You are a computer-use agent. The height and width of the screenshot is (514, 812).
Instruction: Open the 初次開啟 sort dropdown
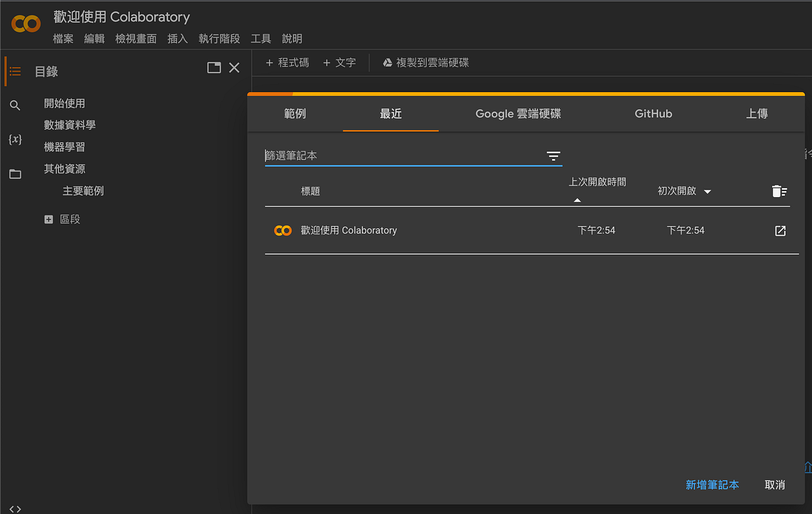(708, 191)
